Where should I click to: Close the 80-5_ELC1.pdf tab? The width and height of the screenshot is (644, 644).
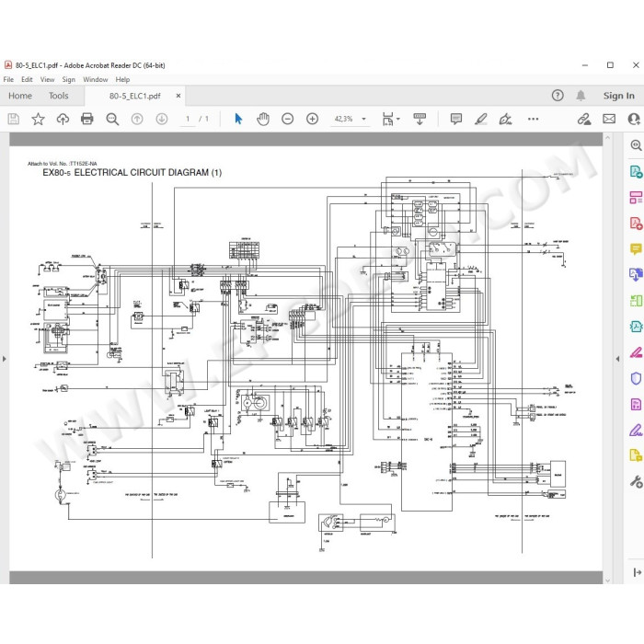(x=178, y=96)
